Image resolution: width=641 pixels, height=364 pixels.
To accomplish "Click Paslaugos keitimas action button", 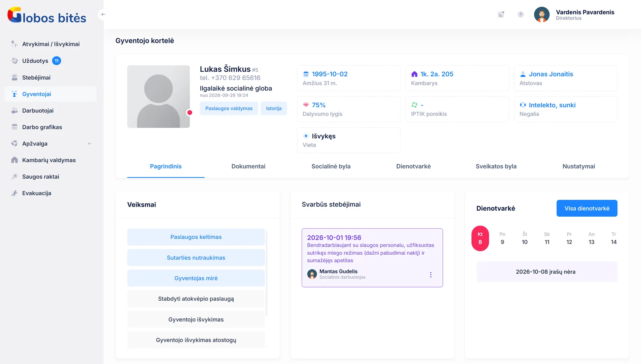I will click(x=196, y=237).
